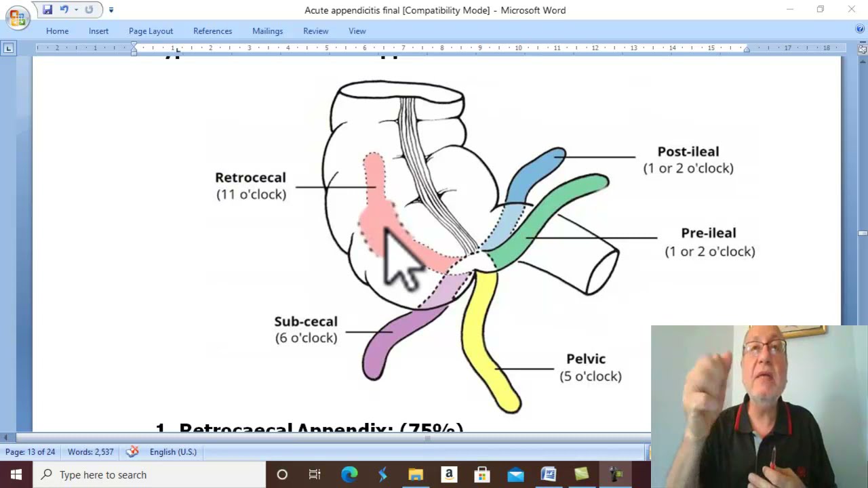Click the proofing errors status icon
Viewport: 868px width, 488px height.
pyautogui.click(x=133, y=452)
